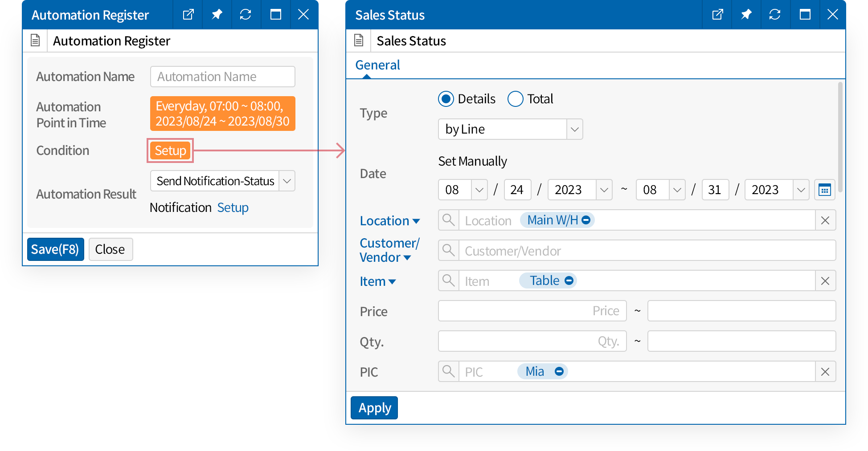868x451 pixels.
Task: Refresh the Sales Status window
Action: click(775, 15)
